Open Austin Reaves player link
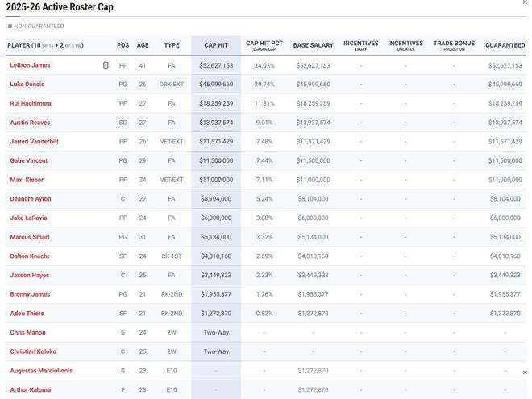 30,123
